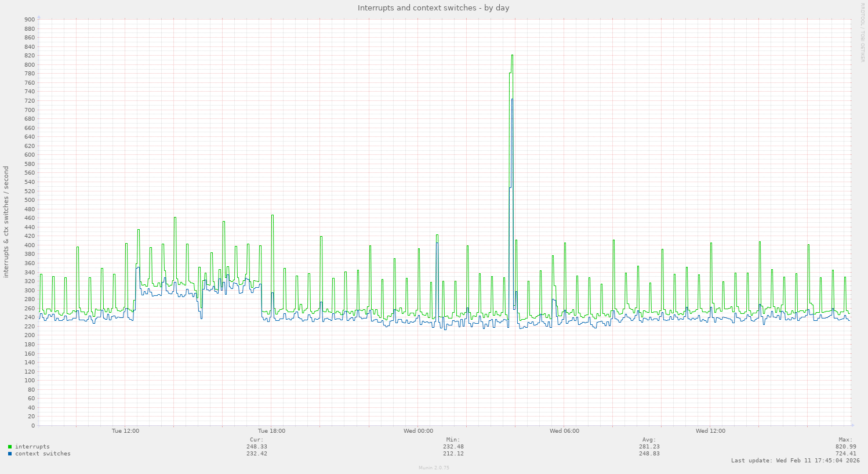Click the 900 tick on the y-axis

point(30,20)
